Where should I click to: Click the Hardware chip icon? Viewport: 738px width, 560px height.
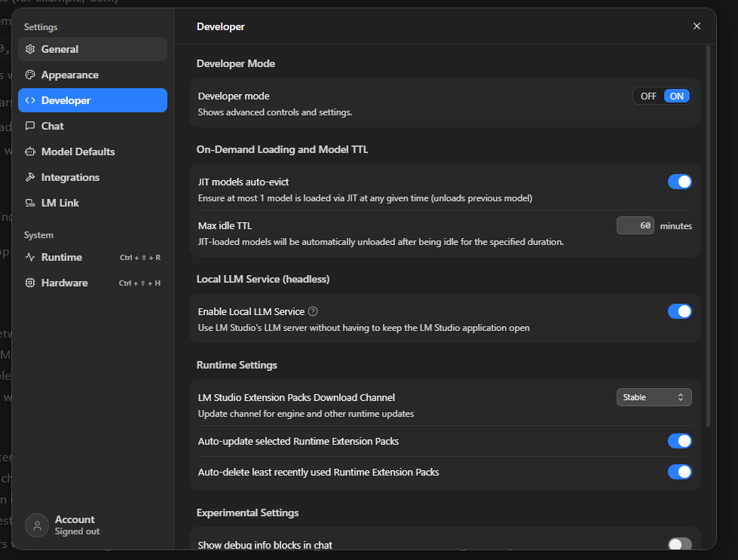tap(30, 283)
